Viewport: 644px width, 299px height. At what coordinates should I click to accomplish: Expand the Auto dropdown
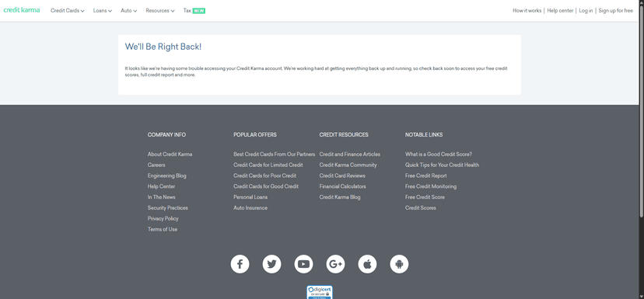click(x=128, y=11)
